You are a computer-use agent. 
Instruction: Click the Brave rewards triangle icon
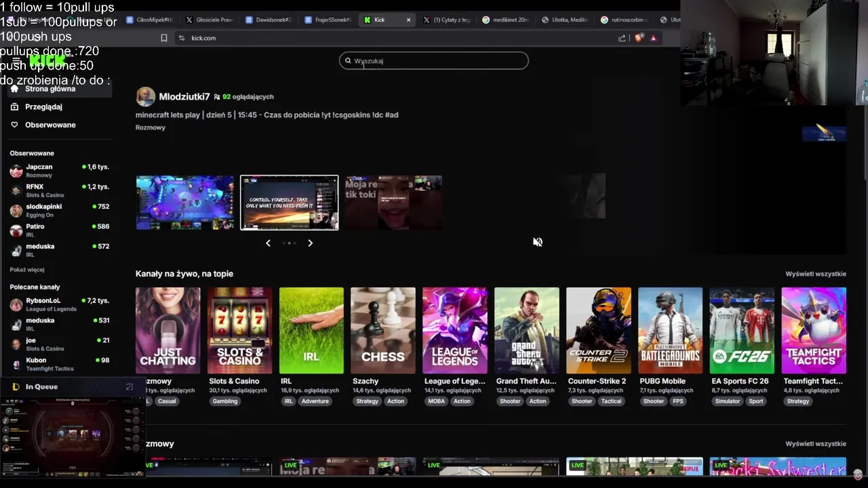[653, 38]
